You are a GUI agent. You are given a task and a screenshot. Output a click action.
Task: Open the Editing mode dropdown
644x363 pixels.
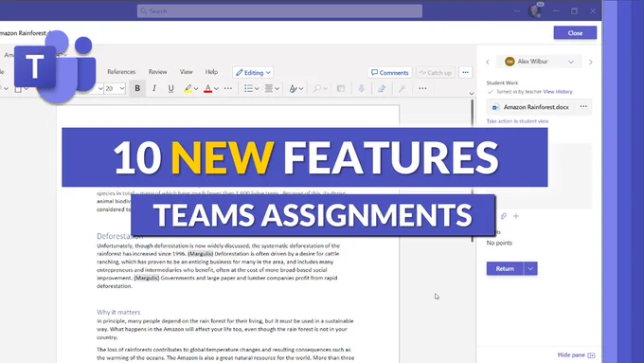[253, 72]
